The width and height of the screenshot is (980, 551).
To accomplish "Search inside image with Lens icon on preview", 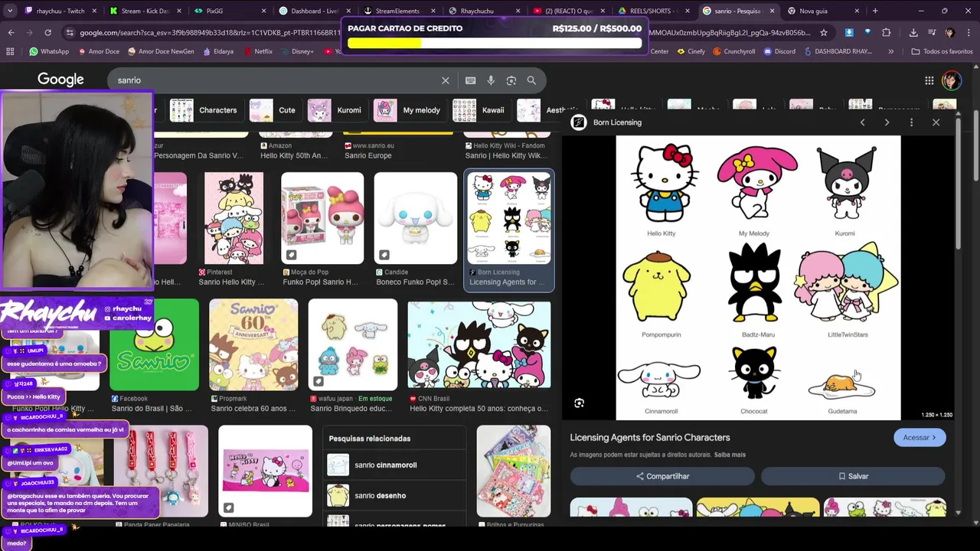I will [580, 403].
